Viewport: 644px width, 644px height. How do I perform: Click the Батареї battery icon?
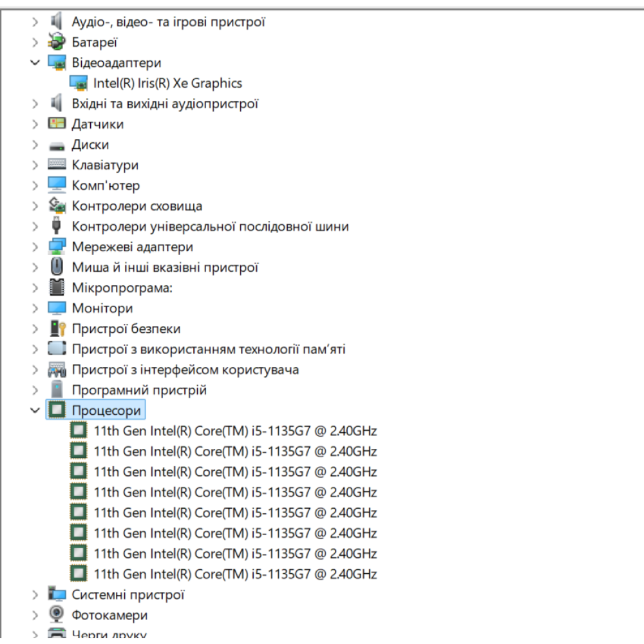[57, 43]
